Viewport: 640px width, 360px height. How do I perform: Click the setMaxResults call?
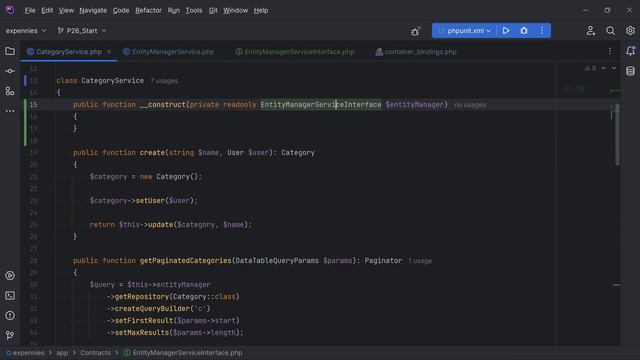pos(142,332)
